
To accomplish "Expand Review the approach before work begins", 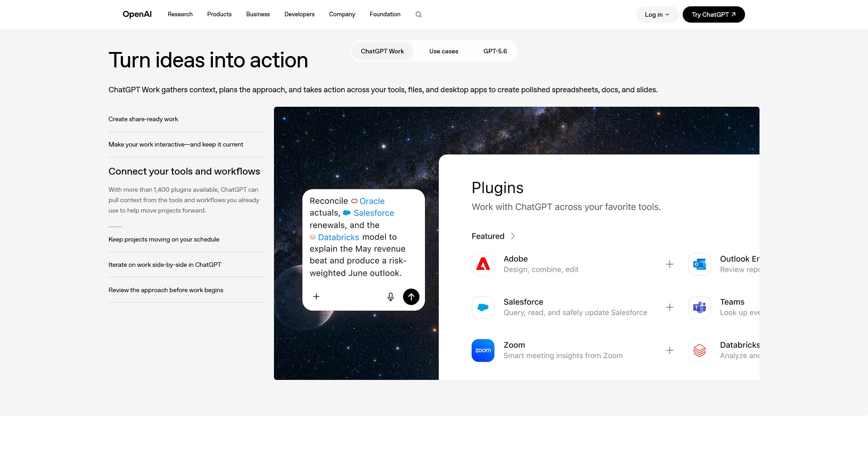I will [186, 290].
